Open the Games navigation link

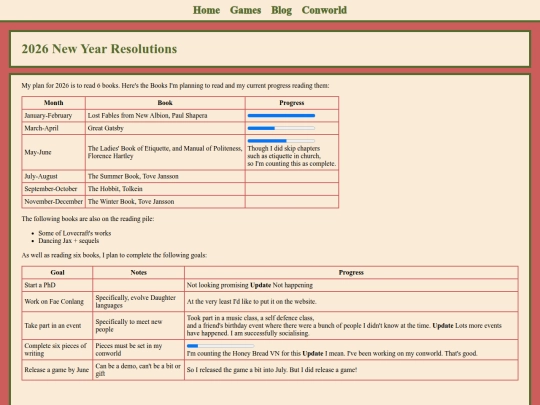[245, 10]
